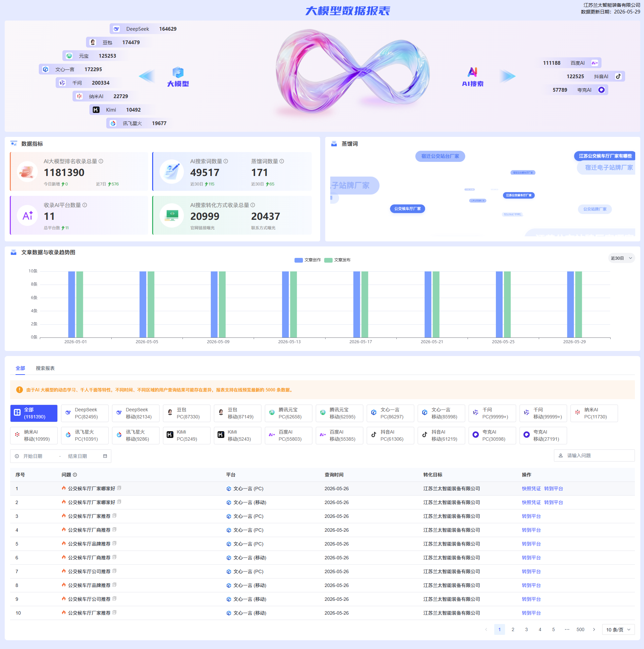Click the calendar icon in date range picker

click(x=105, y=456)
